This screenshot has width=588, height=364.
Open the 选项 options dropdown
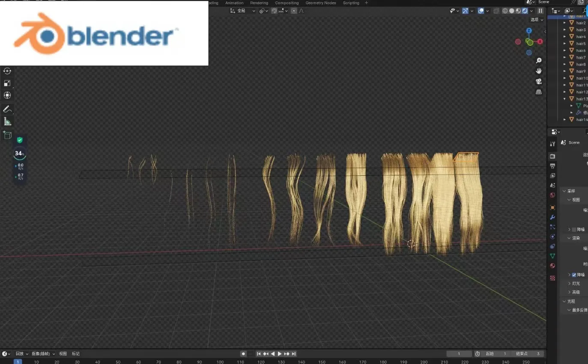click(x=537, y=20)
